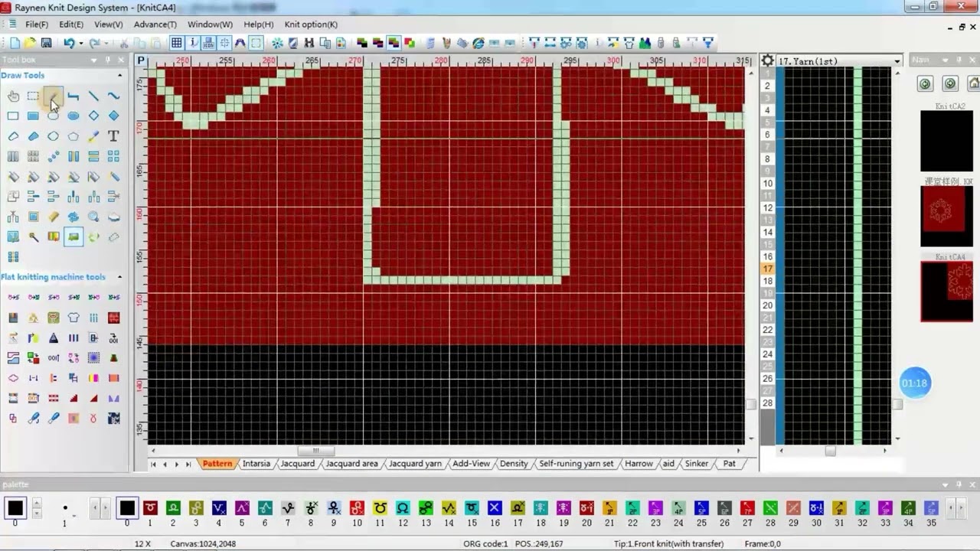Switch to the Intarsia tab
The height and width of the screenshot is (551, 980).
click(x=256, y=464)
